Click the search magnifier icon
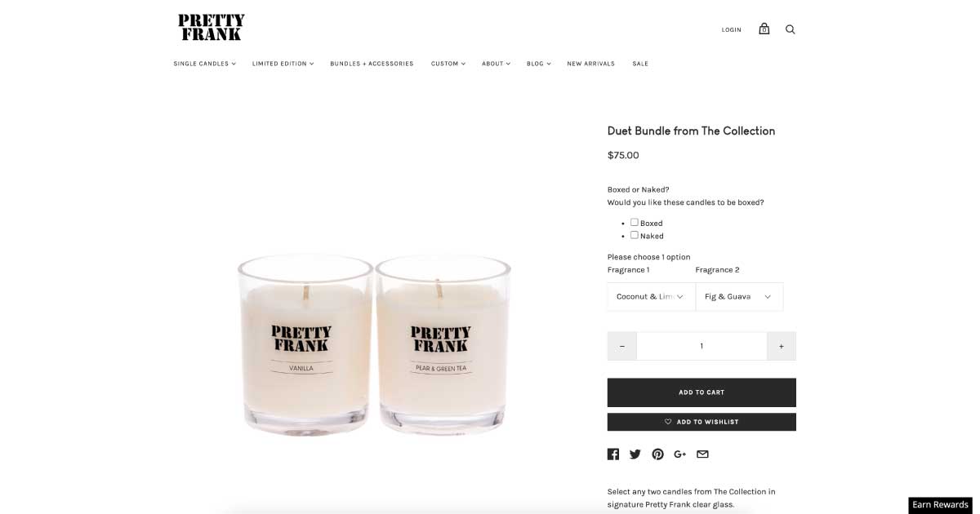The height and width of the screenshot is (514, 980). pos(790,29)
